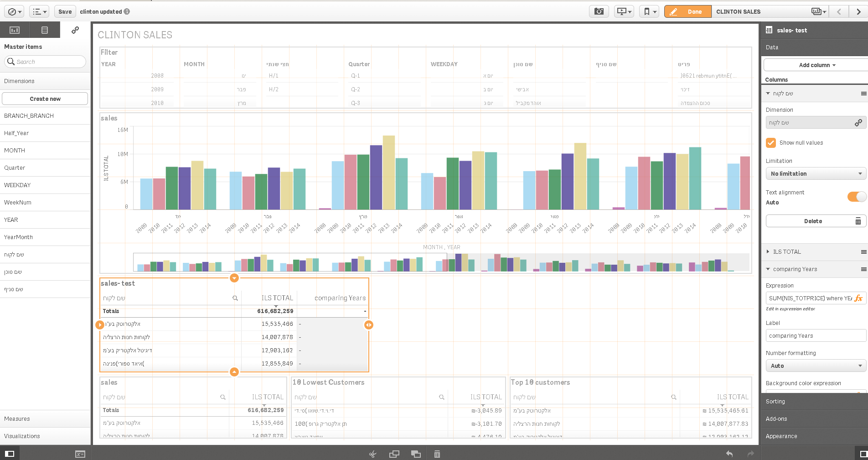Screen dimensions: 868x460
Task: Copy the selected object
Action: 394,454
